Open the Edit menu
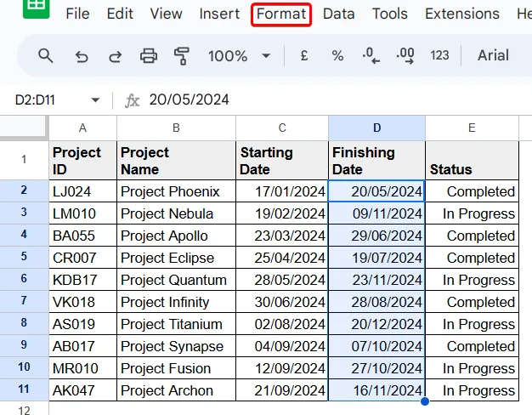The height and width of the screenshot is (415, 532). coord(120,14)
